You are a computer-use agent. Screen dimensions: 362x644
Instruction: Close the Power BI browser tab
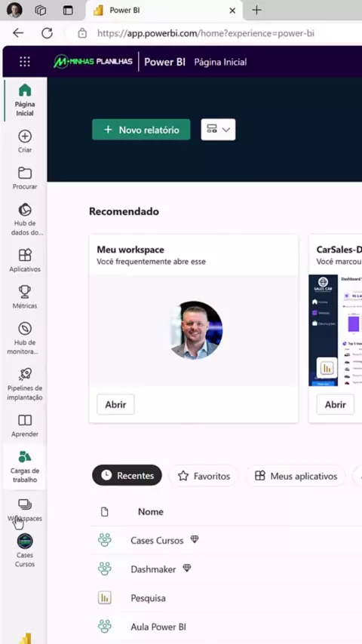(232, 11)
